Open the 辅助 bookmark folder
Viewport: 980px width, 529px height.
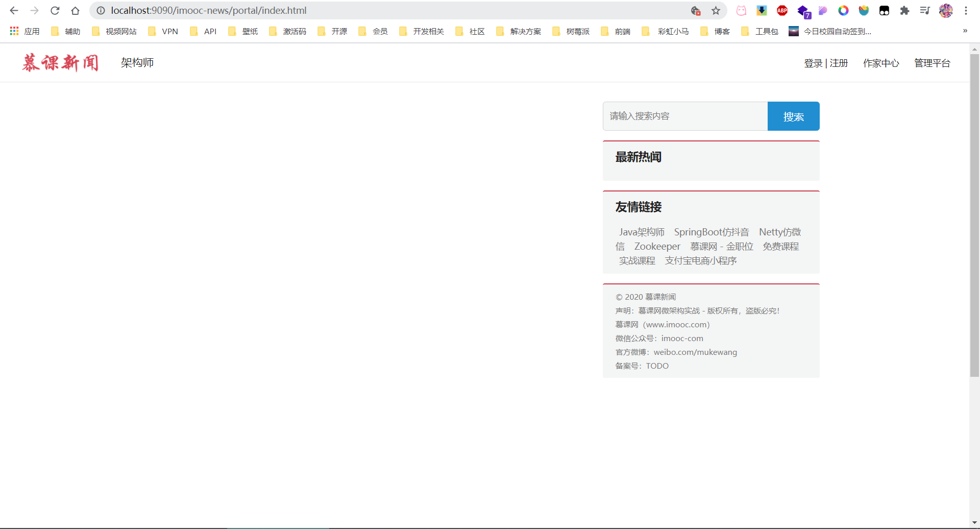tap(66, 31)
